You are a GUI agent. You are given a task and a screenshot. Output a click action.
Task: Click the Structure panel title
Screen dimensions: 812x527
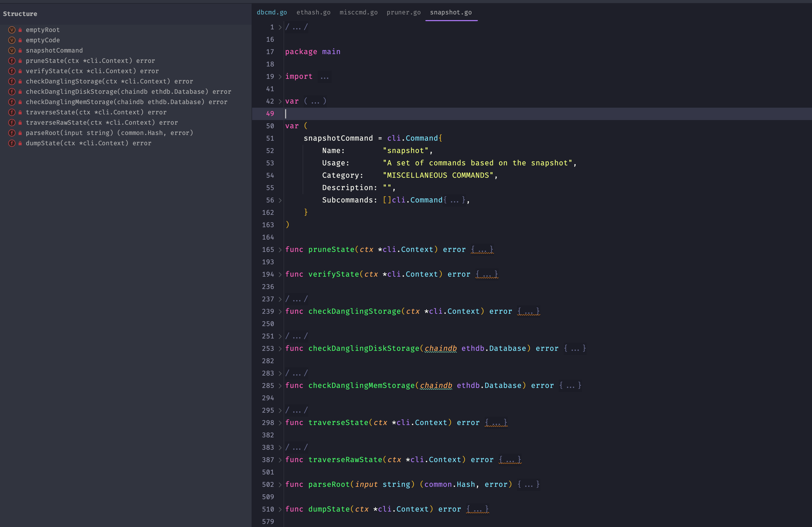click(x=20, y=14)
